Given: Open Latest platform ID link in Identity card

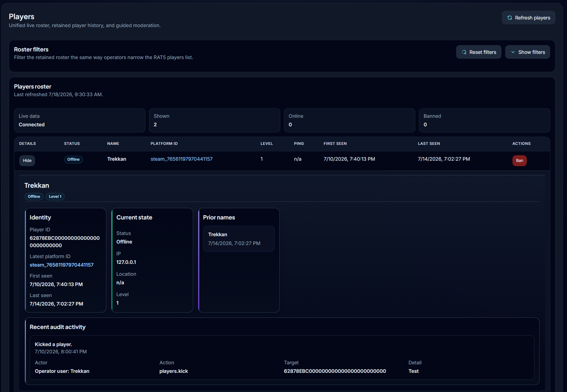Looking at the screenshot, I should pos(62,265).
